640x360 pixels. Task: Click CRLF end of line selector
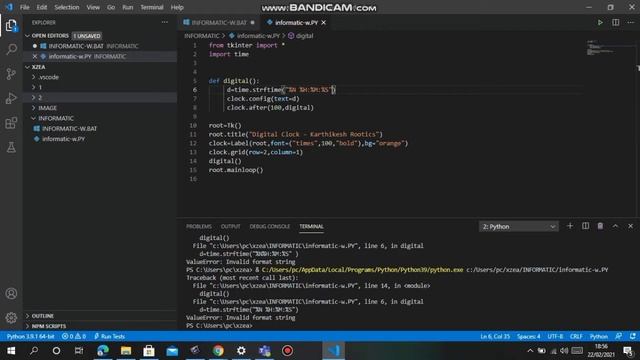pyautogui.click(x=576, y=336)
